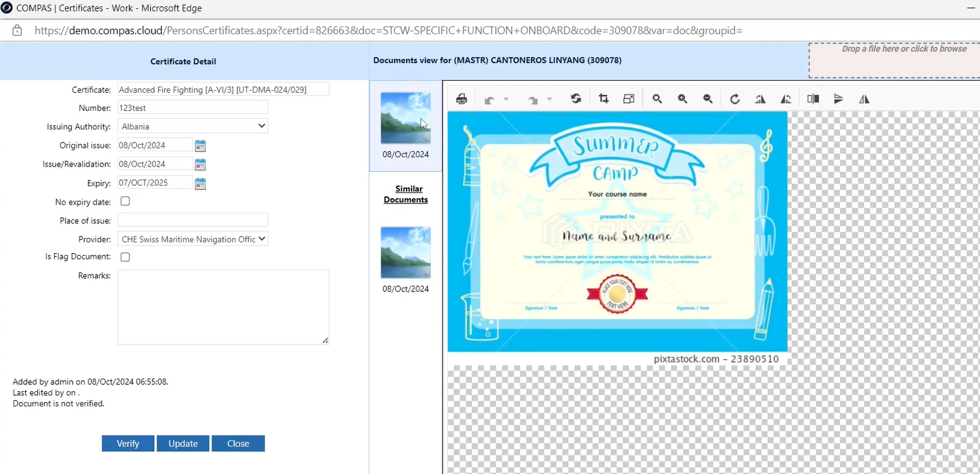Toggle the No expiry date checkbox
Viewport: 980px width, 474px height.
pos(125,201)
